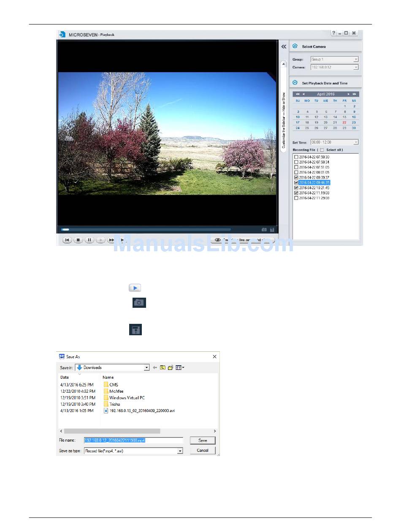Select April 30 in the calendar
Viewport: 401px width, 532px height.
point(354,128)
